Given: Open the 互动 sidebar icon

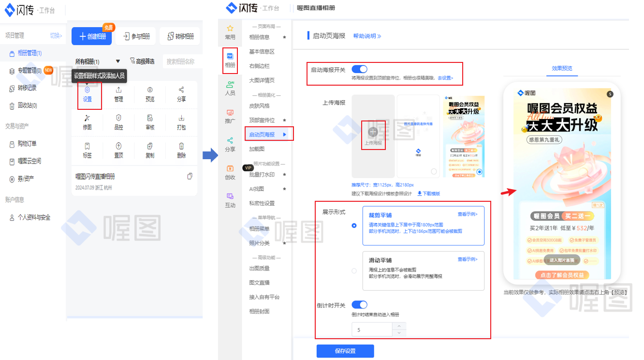Looking at the screenshot, I should [230, 196].
